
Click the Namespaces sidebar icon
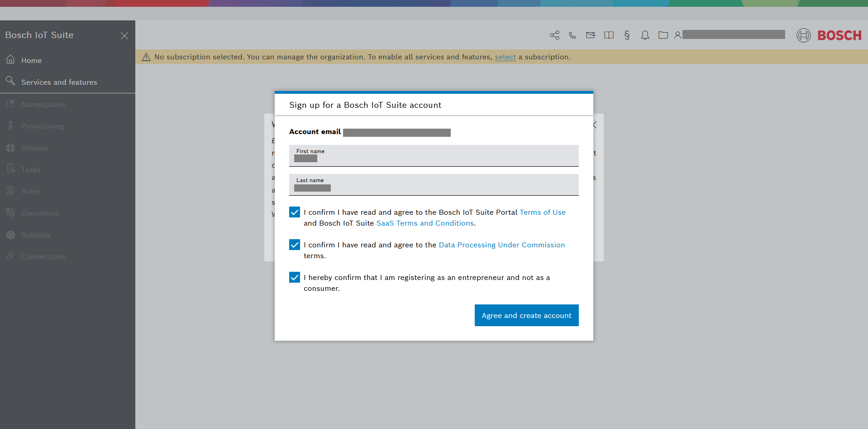[10, 104]
